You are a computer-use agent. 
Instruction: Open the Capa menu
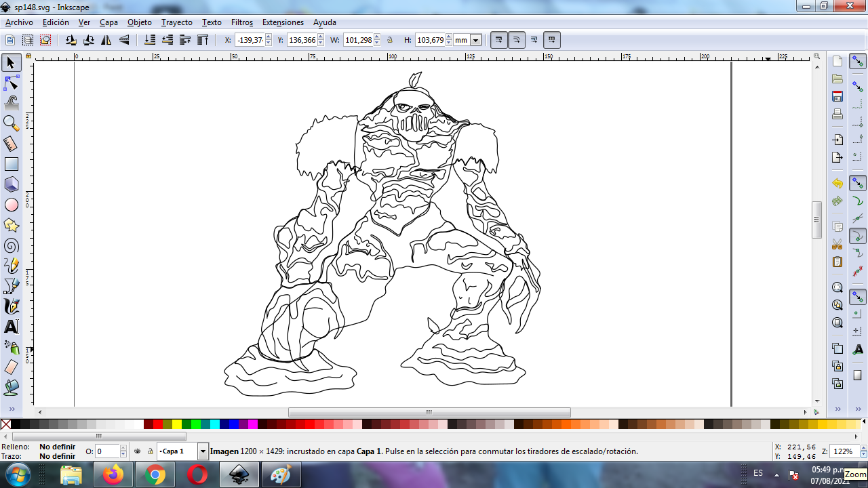108,22
